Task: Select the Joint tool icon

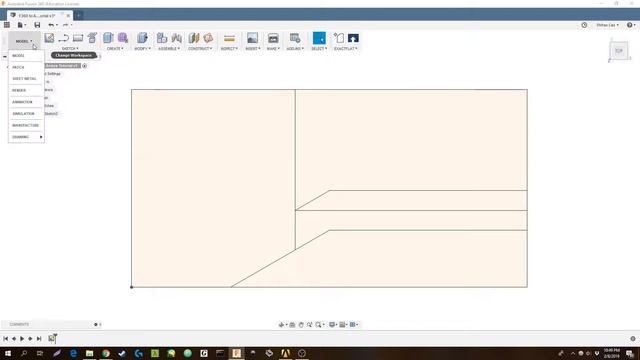Action: click(177, 38)
